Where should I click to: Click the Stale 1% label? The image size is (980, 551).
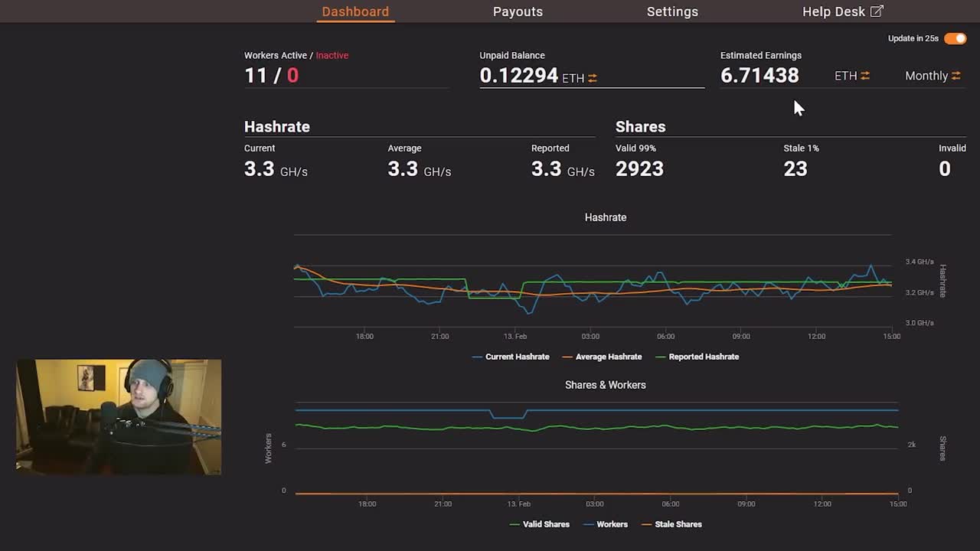point(801,148)
